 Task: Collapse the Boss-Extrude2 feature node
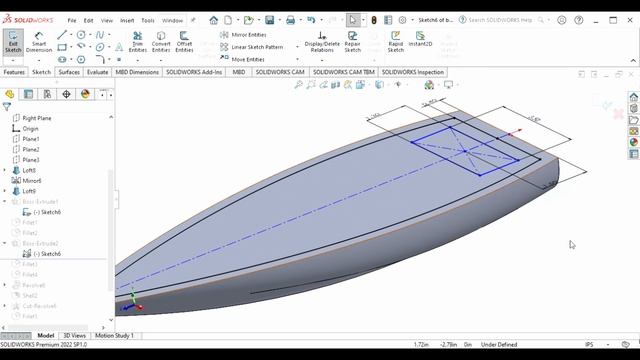tap(5, 243)
